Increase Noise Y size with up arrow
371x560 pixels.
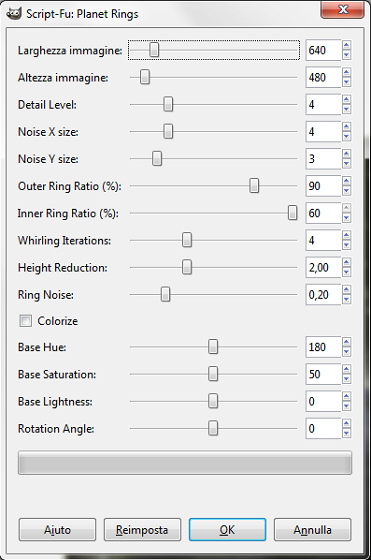pyautogui.click(x=346, y=154)
